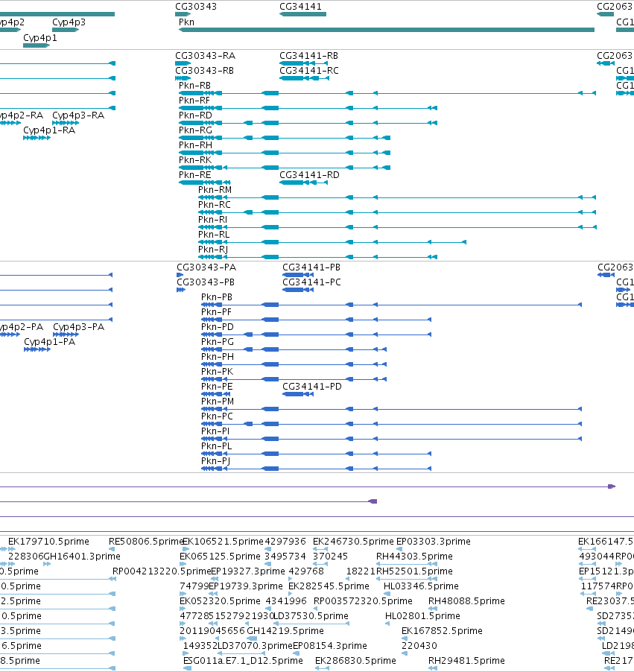The height and width of the screenshot is (672, 634).
Task: Select the Cyp4p3 gene label
Action: (x=69, y=22)
